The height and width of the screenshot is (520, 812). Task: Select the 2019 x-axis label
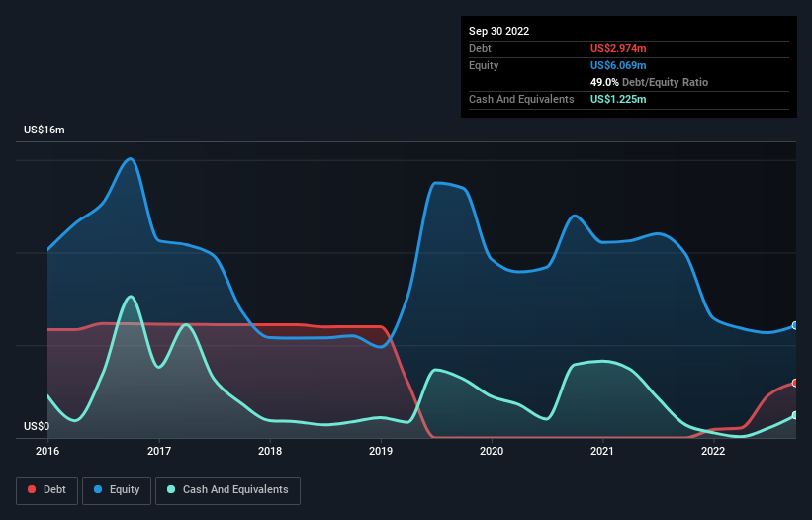381,451
